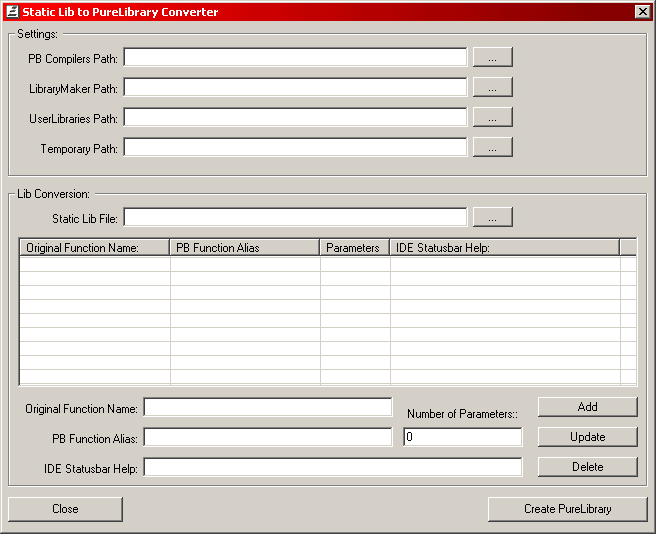Browse for Static Lib File
Image resolution: width=656 pixels, height=534 pixels.
[x=492, y=217]
